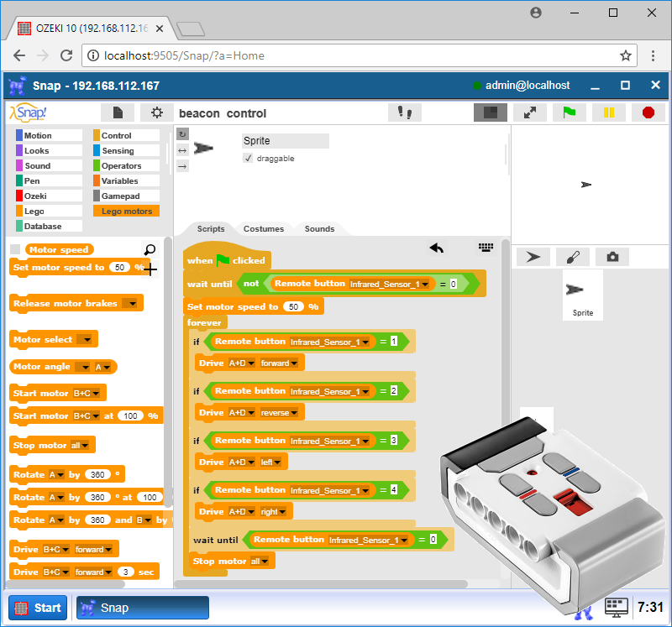Open Stop motor all dropdown in script
The height and width of the screenshot is (627, 672).
[260, 561]
